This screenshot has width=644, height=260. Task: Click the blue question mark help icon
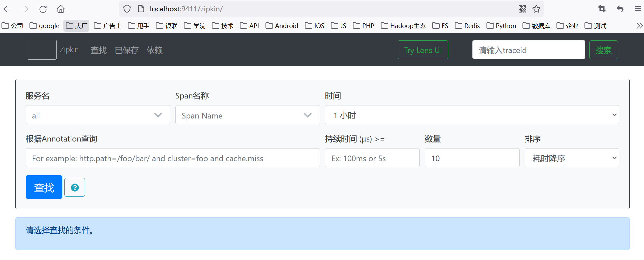(75, 188)
